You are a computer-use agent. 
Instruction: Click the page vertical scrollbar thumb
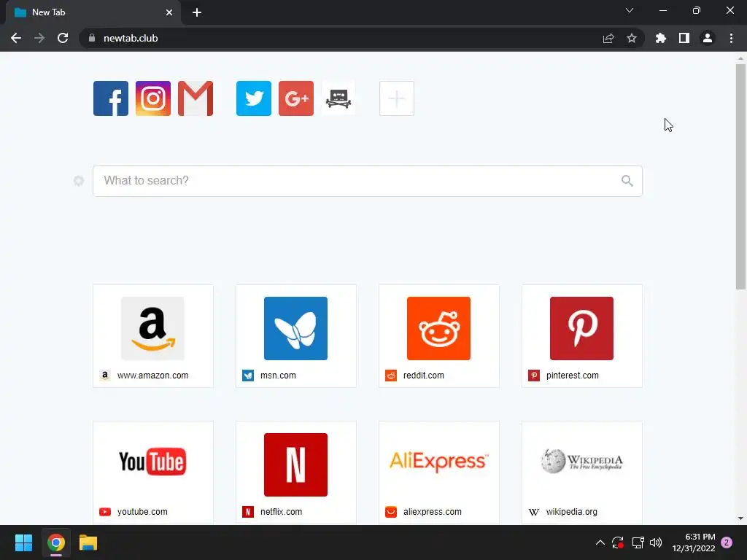[x=740, y=176]
